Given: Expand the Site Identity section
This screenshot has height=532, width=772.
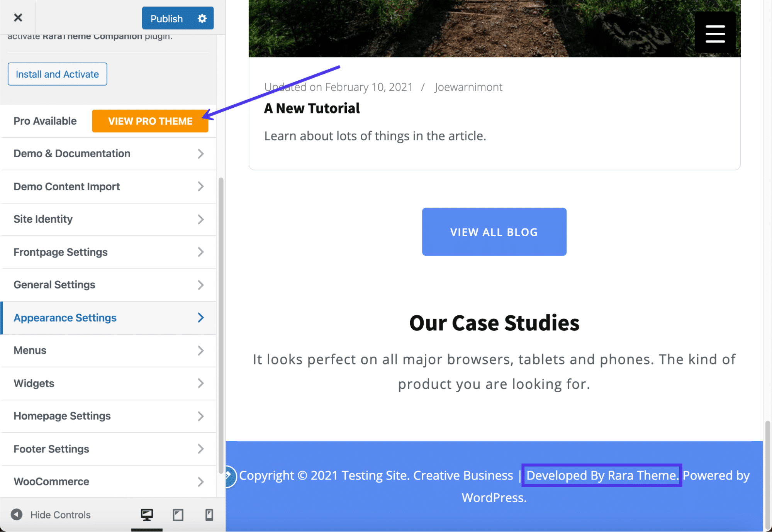Looking at the screenshot, I should pos(108,219).
